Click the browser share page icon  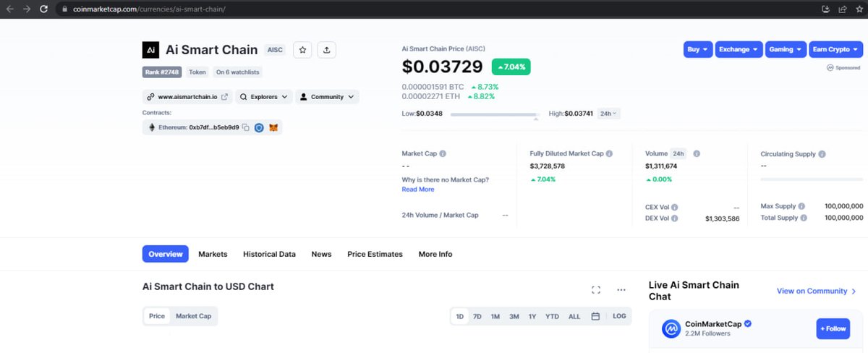click(x=842, y=9)
